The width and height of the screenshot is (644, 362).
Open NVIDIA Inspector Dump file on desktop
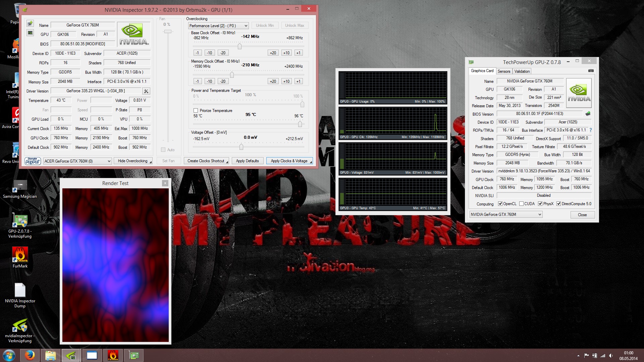click(20, 296)
